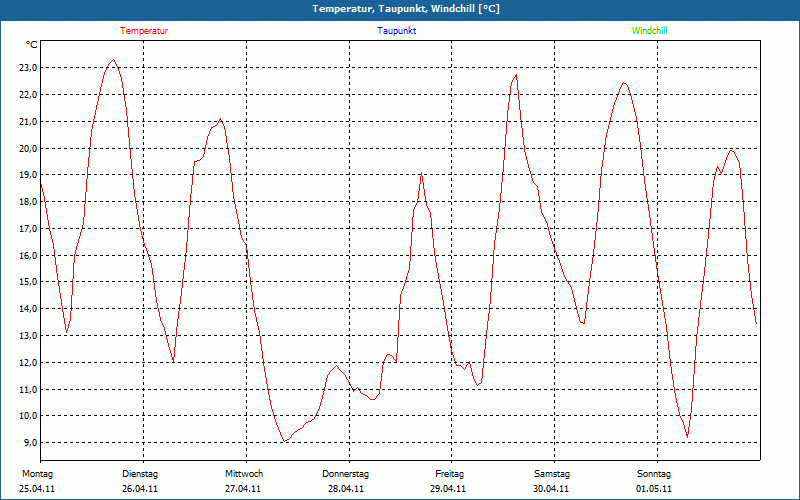Viewport: 800px width, 500px height.
Task: Click the 11,0 y-axis value
Action: (x=29, y=390)
